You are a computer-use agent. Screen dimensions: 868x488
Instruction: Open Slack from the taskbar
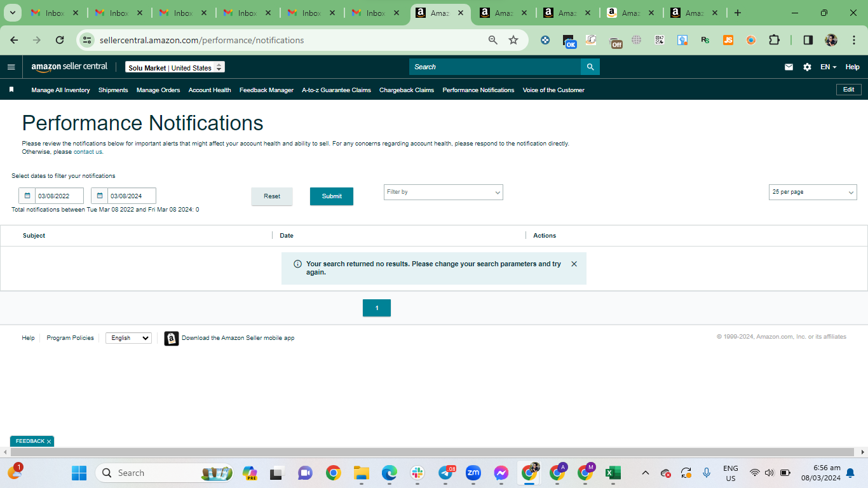(417, 473)
